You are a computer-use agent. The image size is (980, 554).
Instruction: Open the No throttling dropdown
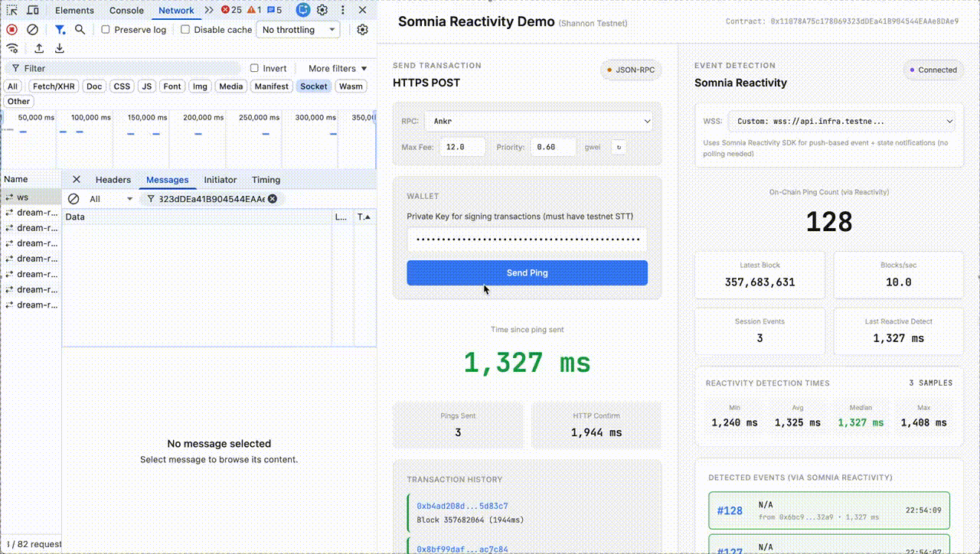pos(298,29)
